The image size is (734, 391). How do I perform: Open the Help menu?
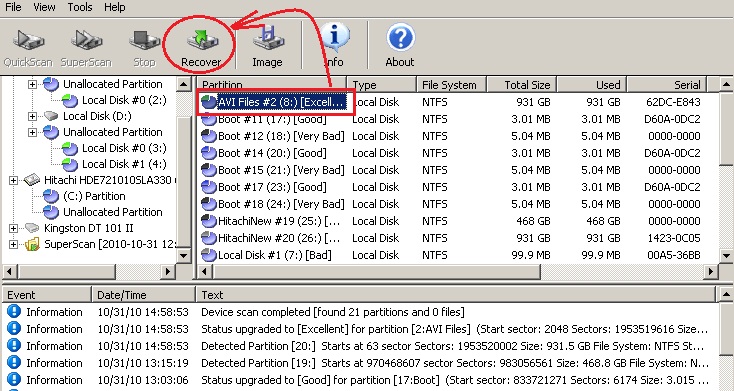115,7
